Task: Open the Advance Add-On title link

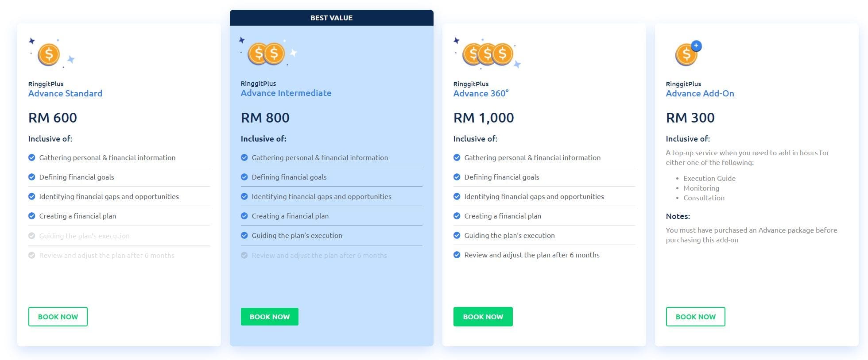Action: point(700,93)
